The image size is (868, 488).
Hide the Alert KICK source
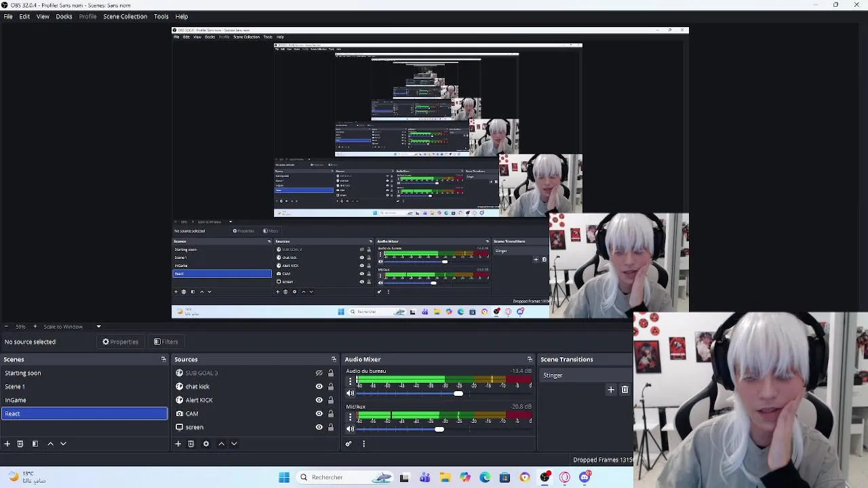coord(319,400)
